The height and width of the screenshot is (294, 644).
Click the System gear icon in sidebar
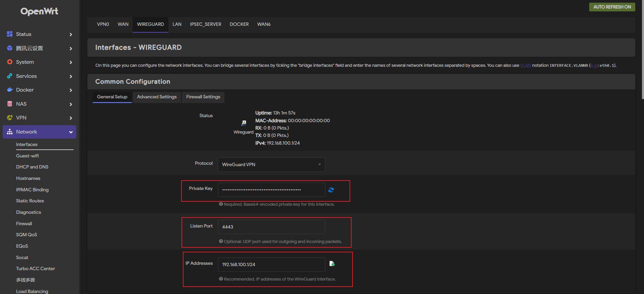[10, 62]
